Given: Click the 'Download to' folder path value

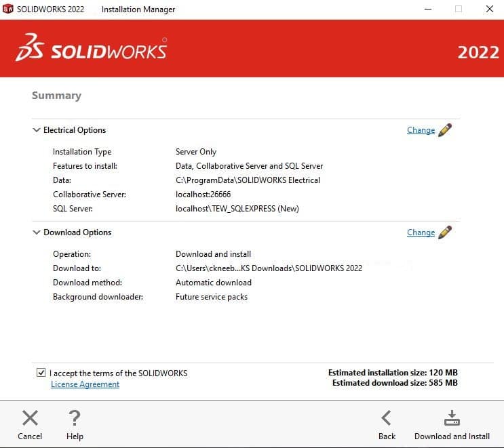Looking at the screenshot, I should [269, 268].
